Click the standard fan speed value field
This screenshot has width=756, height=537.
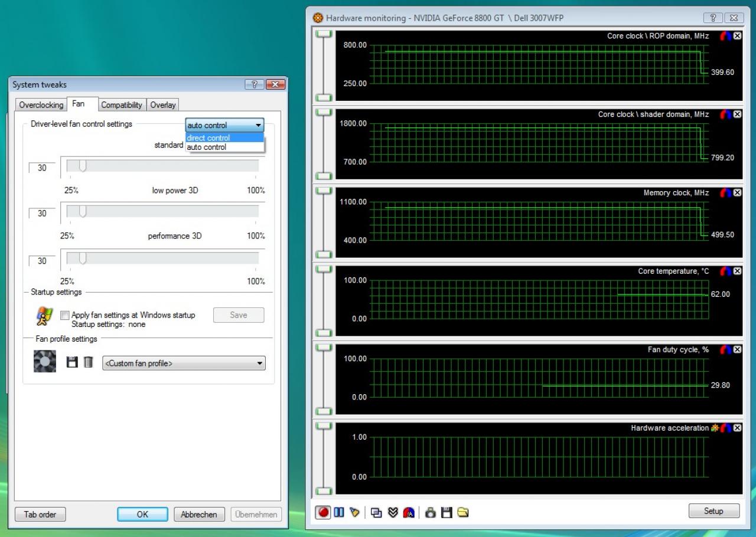coord(42,168)
